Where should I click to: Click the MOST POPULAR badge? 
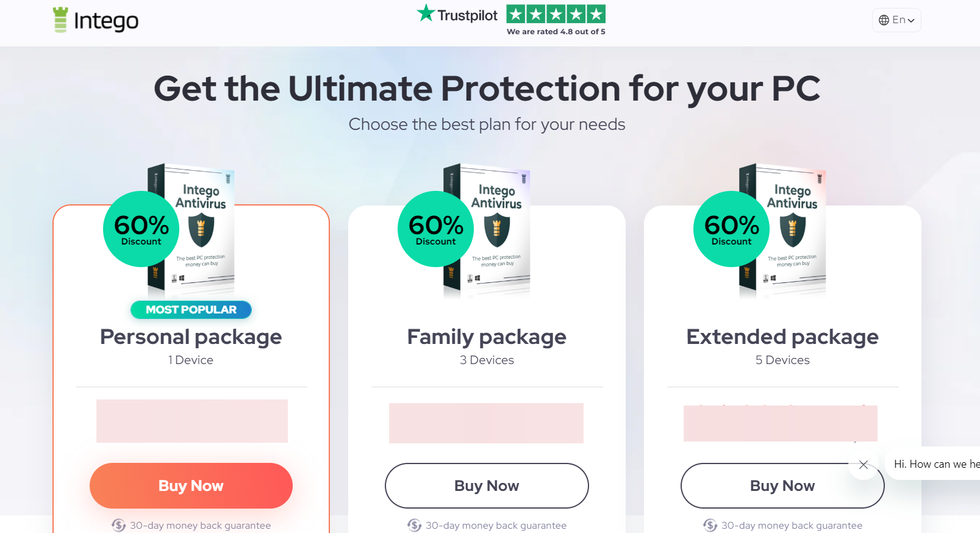(x=191, y=310)
